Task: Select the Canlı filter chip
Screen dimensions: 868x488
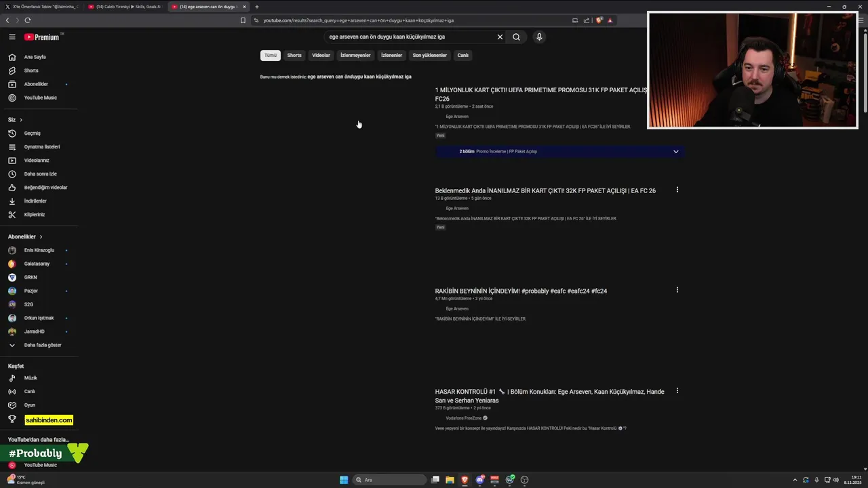Action: (463, 56)
